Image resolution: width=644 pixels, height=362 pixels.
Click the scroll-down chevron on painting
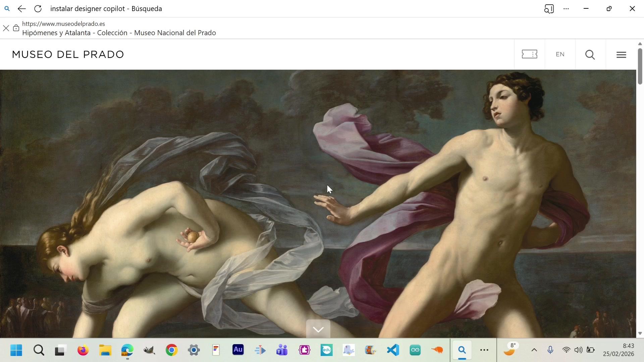(x=318, y=329)
